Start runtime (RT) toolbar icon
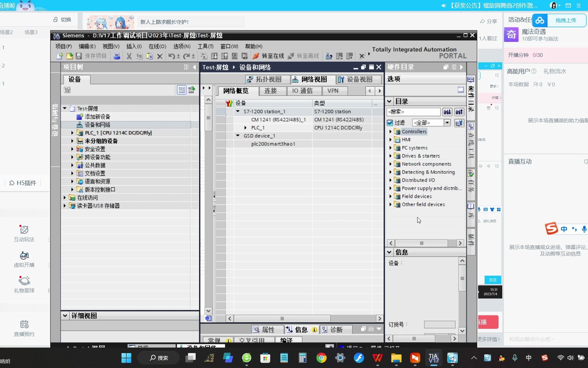Viewport: 588px width, 368px height. pos(245,56)
